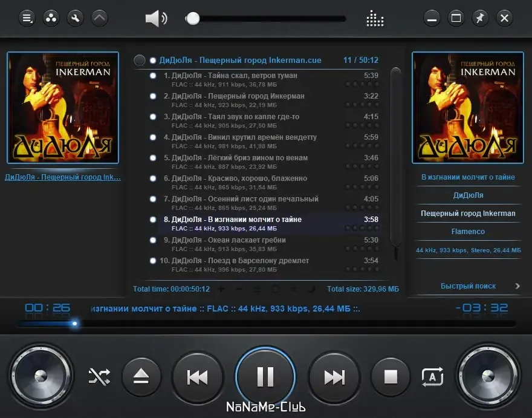Skip to the next track
Screen dimensions: 532x418
(x=334, y=377)
